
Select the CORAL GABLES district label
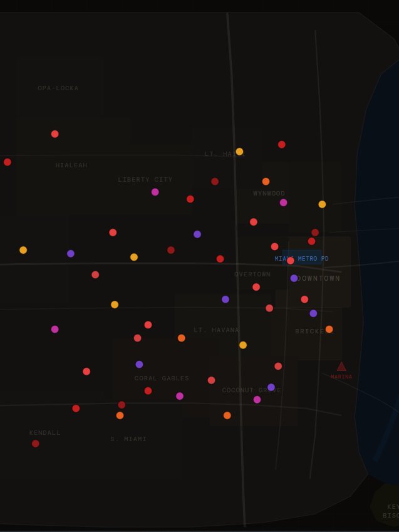click(x=162, y=378)
